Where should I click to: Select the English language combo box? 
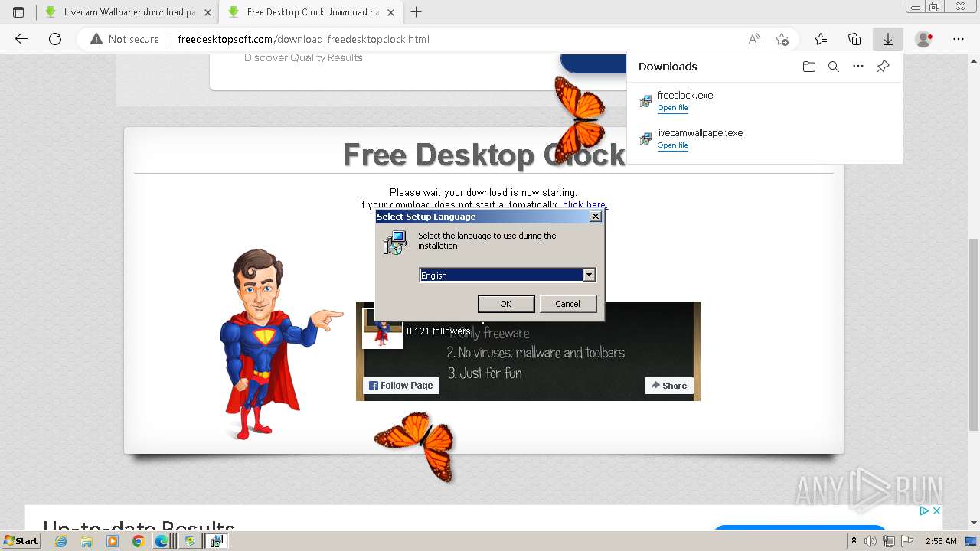point(507,275)
